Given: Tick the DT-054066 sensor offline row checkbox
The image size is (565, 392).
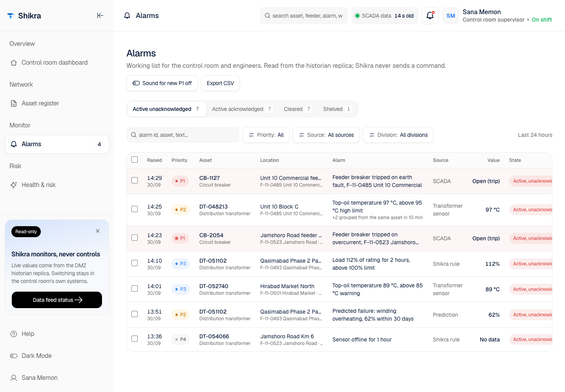Looking at the screenshot, I should [135, 339].
